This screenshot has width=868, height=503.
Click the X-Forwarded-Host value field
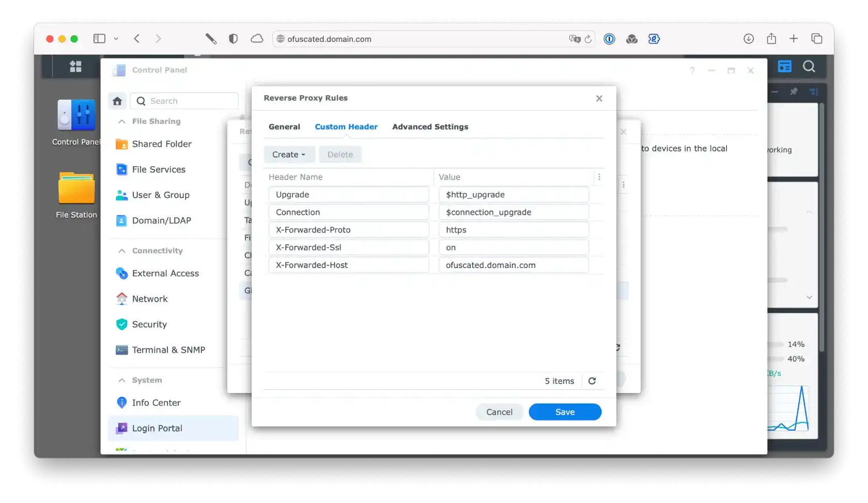[513, 265]
